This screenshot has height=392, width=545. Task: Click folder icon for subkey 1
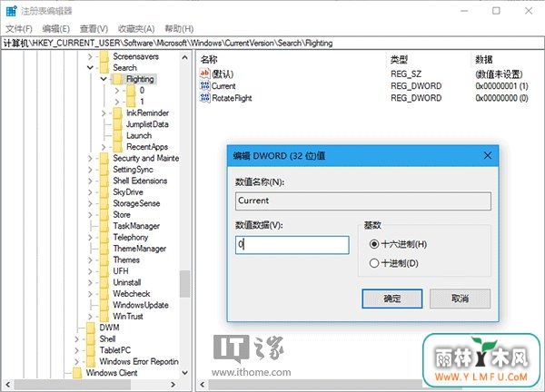point(131,102)
